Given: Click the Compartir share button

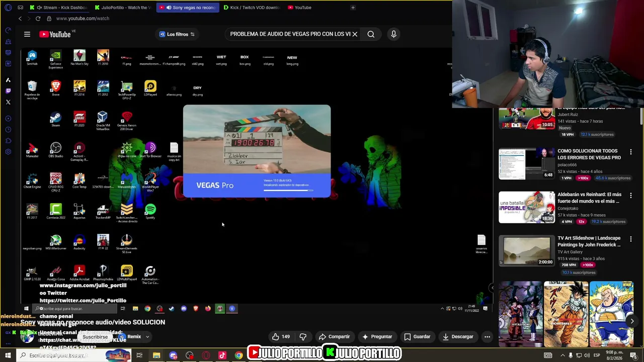Looking at the screenshot, I should [x=334, y=337].
